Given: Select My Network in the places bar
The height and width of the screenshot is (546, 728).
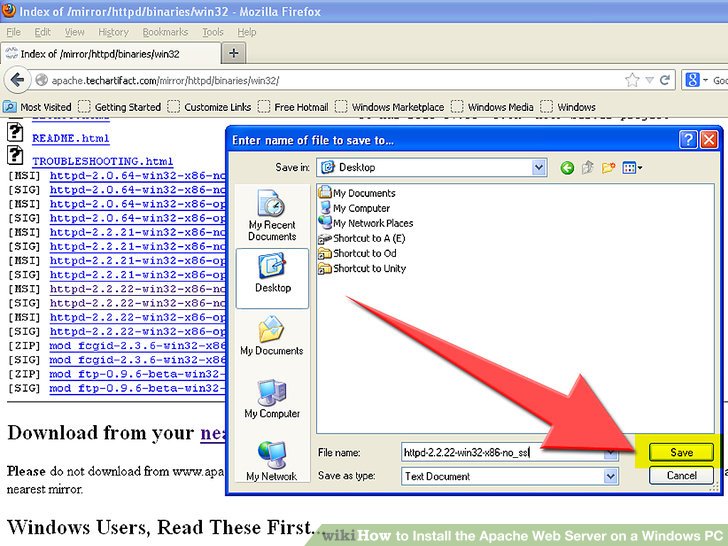Looking at the screenshot, I should pos(272,461).
